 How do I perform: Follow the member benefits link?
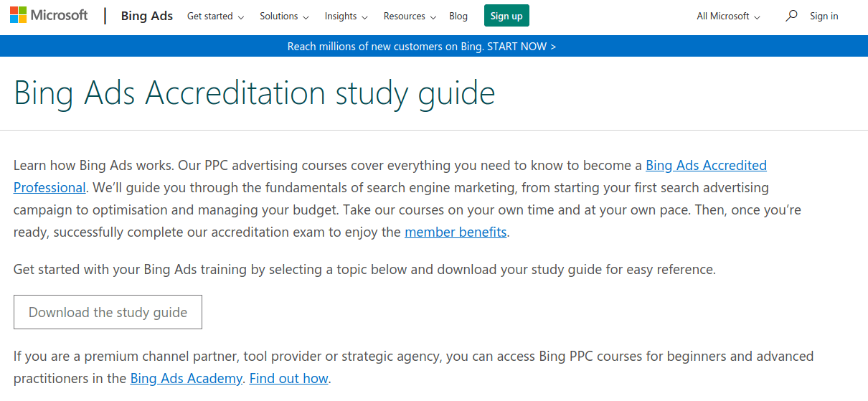456,232
